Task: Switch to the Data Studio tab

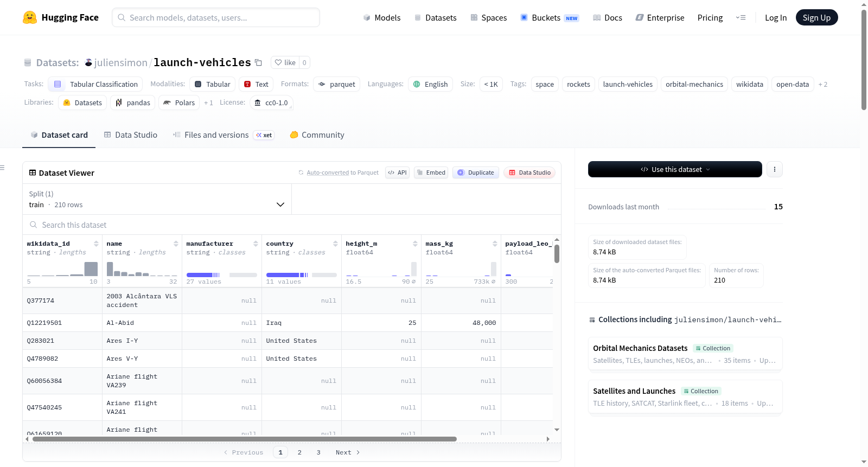Action: click(131, 135)
